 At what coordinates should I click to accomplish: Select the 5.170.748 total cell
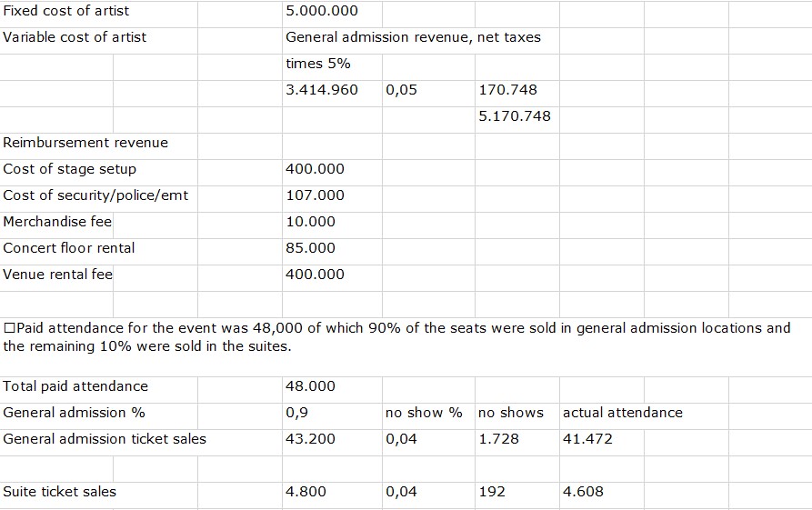point(514,116)
